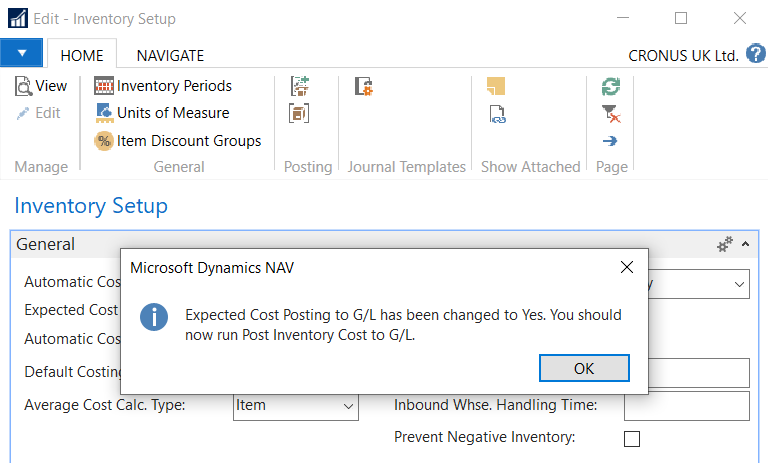Image resolution: width=768 pixels, height=463 pixels.
Task: Click the Clear Filter icon
Action: point(610,114)
